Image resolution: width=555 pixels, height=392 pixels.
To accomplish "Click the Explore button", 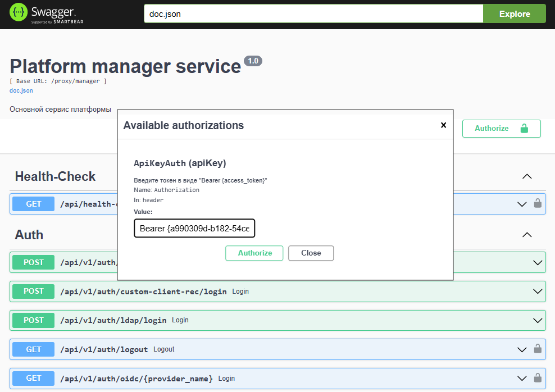I will click(x=514, y=14).
